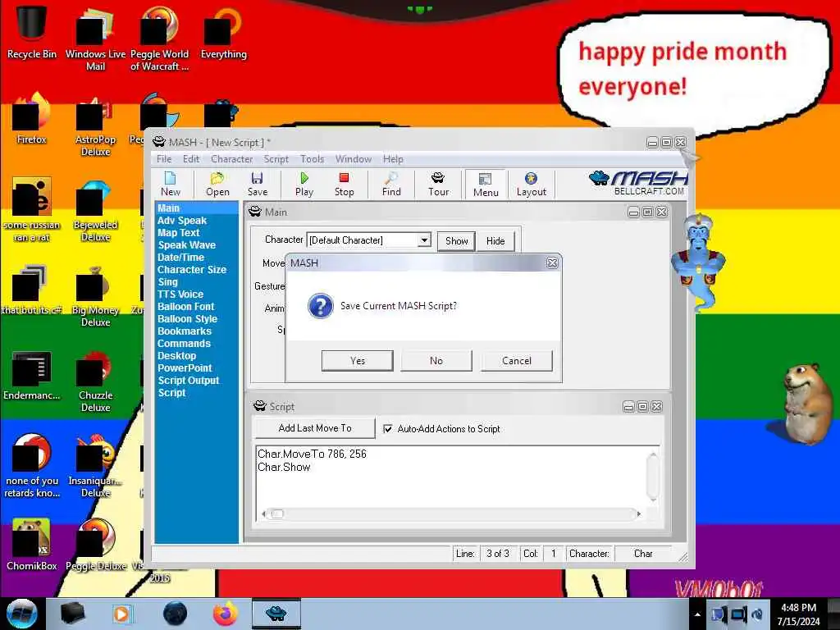Open the Script menu
This screenshot has height=630, width=840.
pos(276,159)
